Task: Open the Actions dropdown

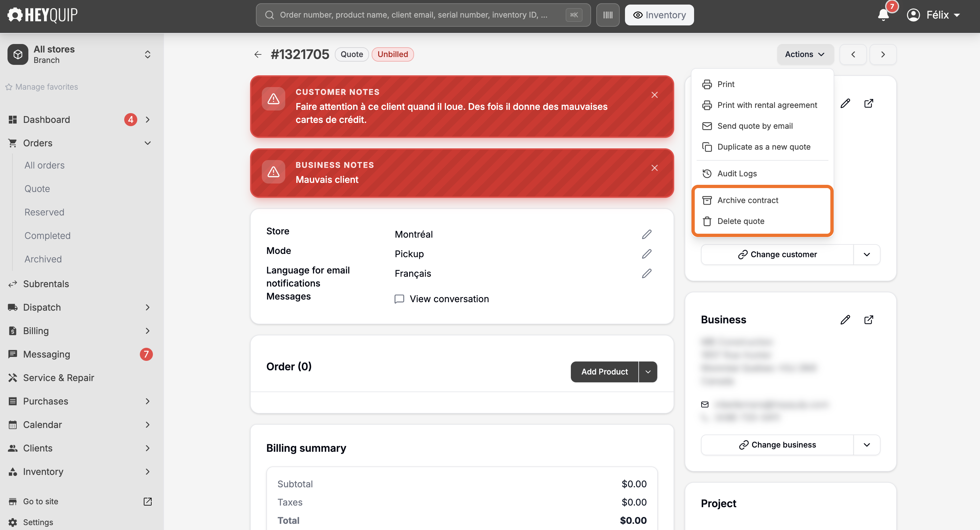Action: (805, 54)
